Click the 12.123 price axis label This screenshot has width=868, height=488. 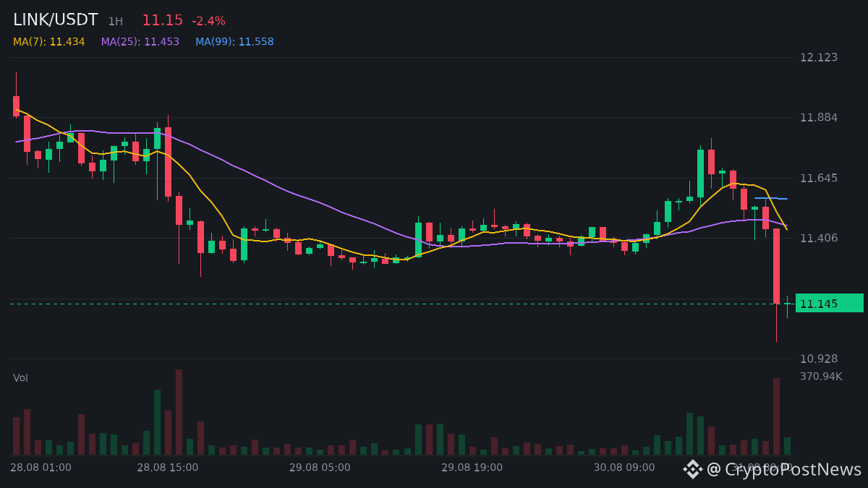[x=819, y=57]
